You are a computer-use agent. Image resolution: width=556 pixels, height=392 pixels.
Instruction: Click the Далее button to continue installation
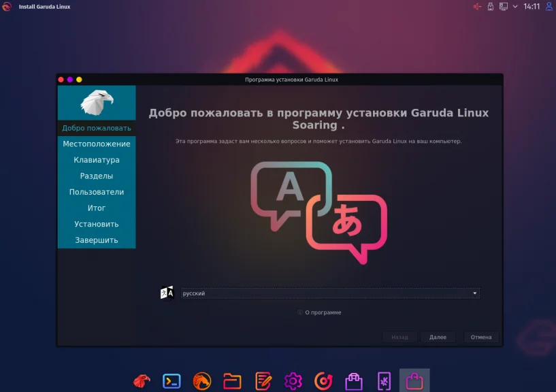point(438,337)
